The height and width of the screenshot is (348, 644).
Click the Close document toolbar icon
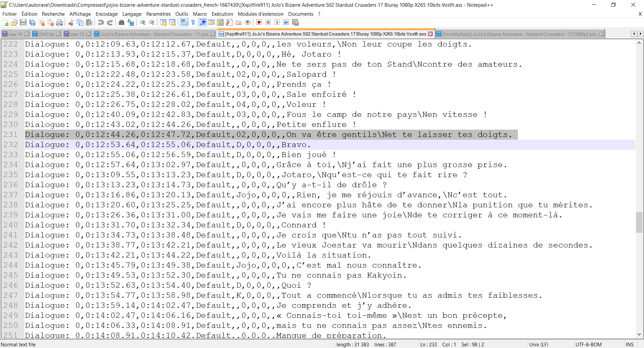point(42,22)
